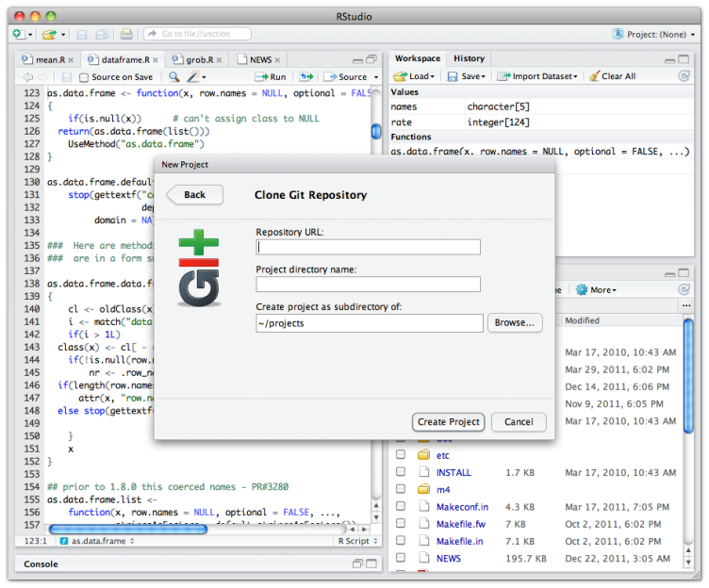The image size is (709, 588).
Task: Switch to the History tab
Action: coord(469,58)
